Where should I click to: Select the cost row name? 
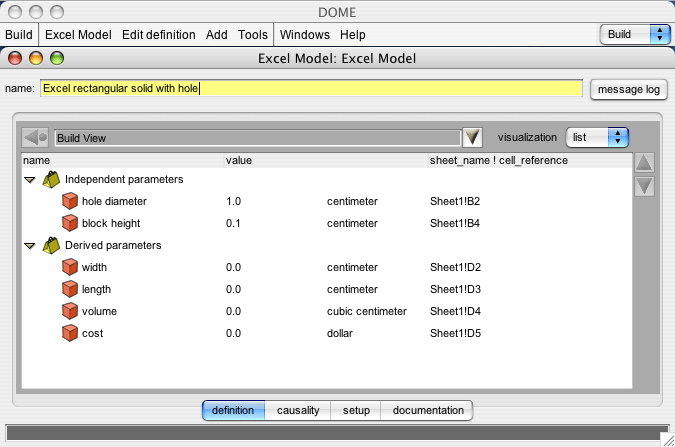93,333
